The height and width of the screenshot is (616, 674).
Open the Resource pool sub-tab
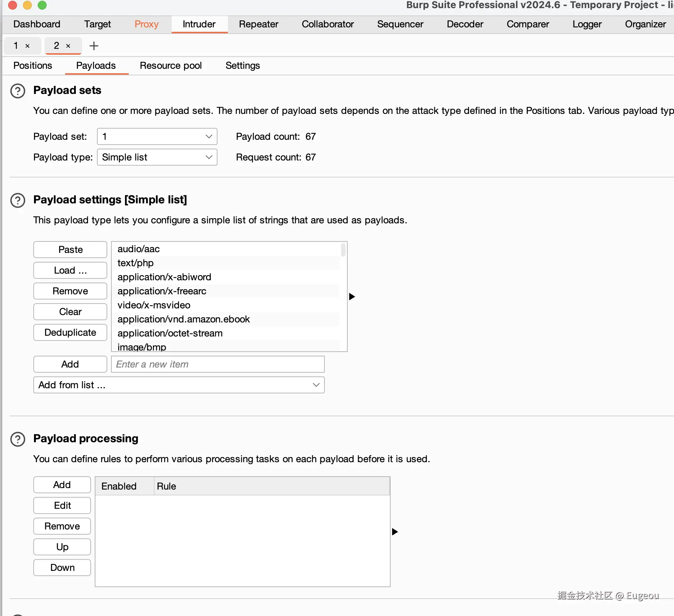pos(171,65)
